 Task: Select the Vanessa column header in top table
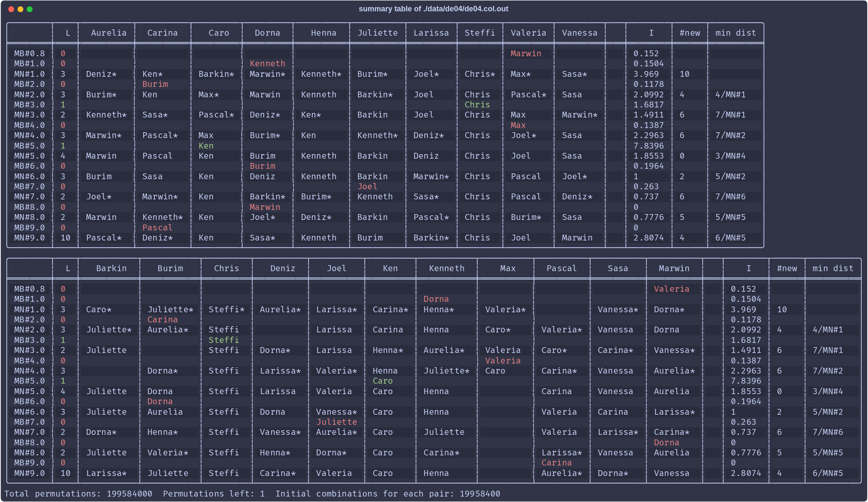coord(580,33)
